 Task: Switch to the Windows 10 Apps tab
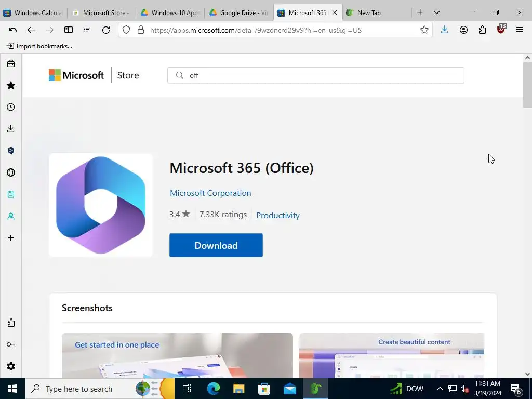pos(170,13)
